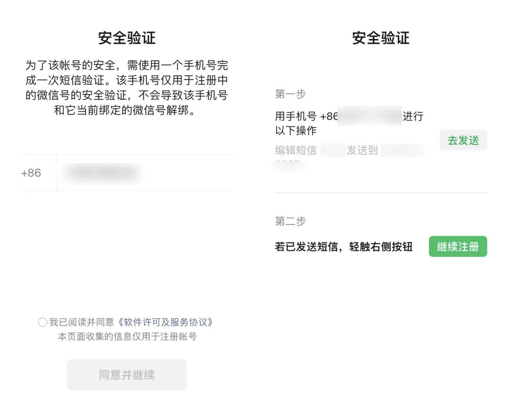Tap the green 去发送 button
Image resolution: width=508 pixels, height=420 pixels.
[x=463, y=140]
